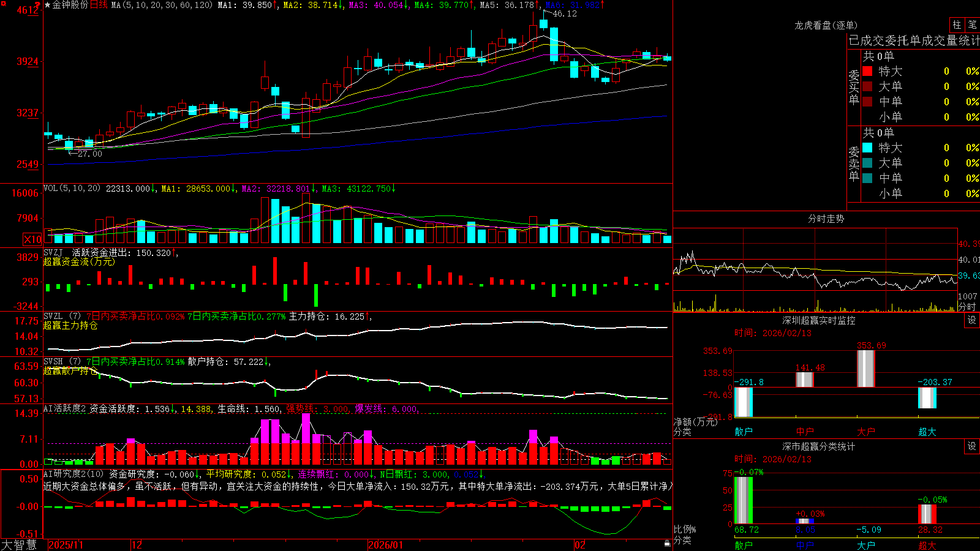This screenshot has height=551, width=980.
Task: Click the MA(5,10,20,30,60,120) indicator label
Action: [x=162, y=5]
